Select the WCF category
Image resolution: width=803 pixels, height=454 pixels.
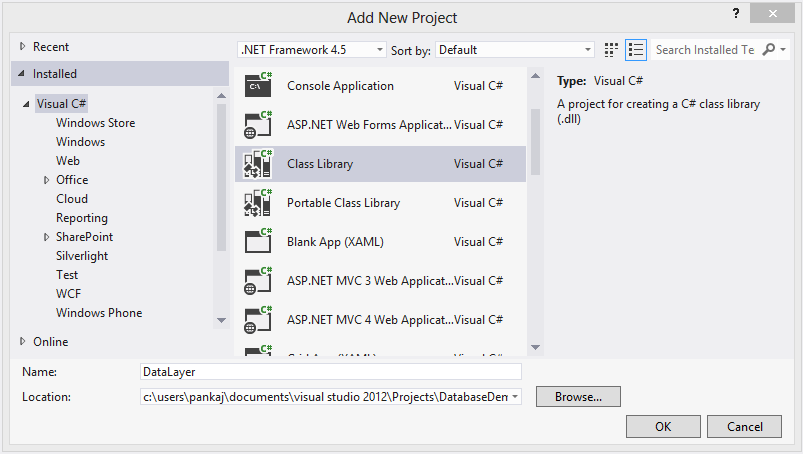pyautogui.click(x=69, y=294)
